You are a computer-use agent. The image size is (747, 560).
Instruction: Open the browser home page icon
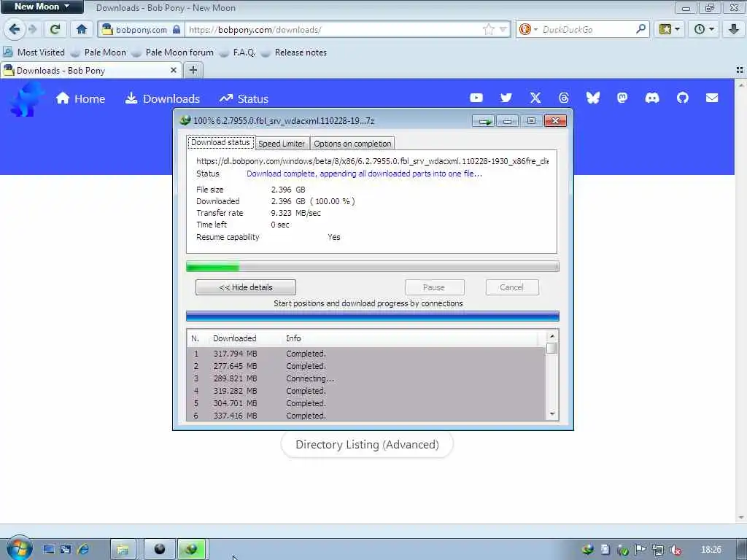(82, 29)
